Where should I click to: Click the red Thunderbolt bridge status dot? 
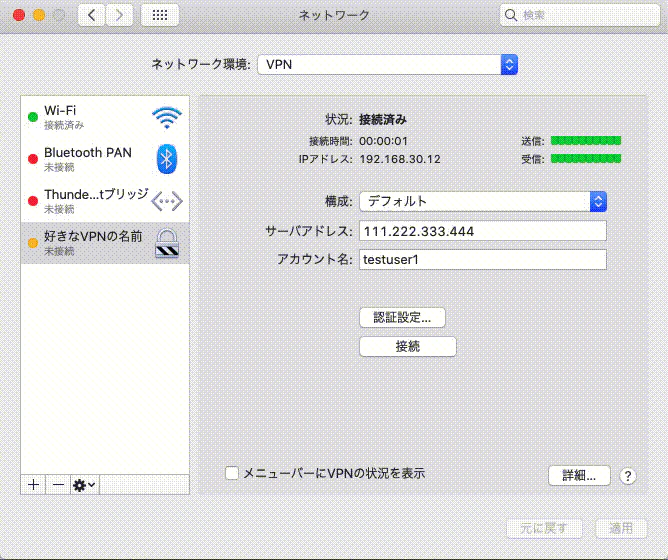tap(33, 201)
